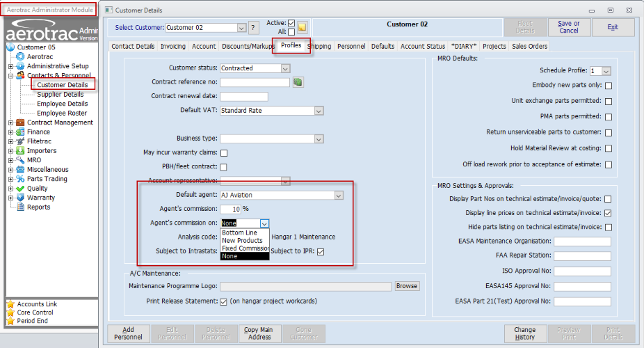Toggle the Active checkbox
Screen dimensions: 644x348
[x=291, y=23]
